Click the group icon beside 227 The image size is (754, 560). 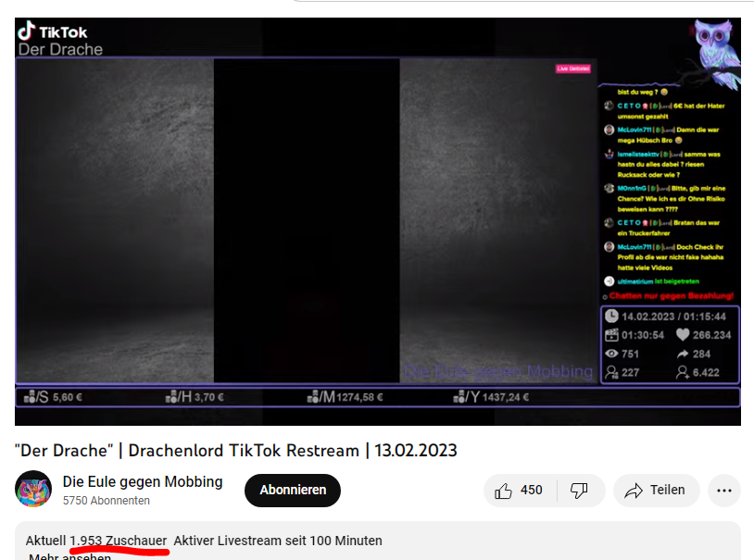[611, 372]
